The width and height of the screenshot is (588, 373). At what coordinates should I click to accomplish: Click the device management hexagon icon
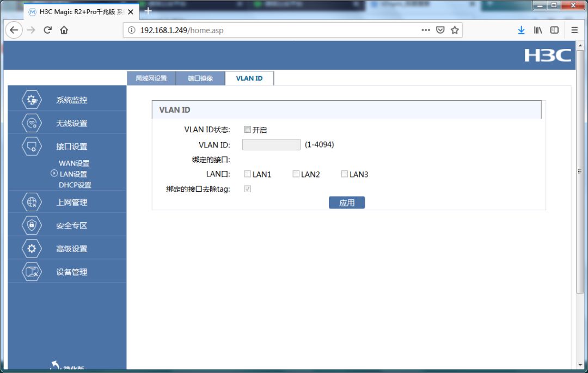32,272
